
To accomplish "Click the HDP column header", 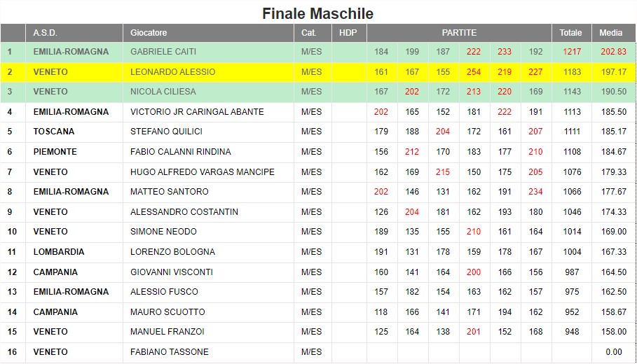I will click(x=349, y=33).
